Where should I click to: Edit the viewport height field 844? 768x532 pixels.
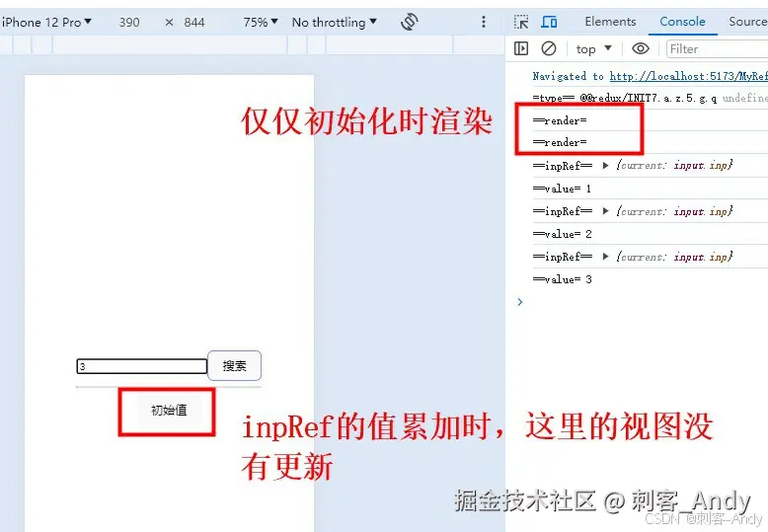[193, 22]
